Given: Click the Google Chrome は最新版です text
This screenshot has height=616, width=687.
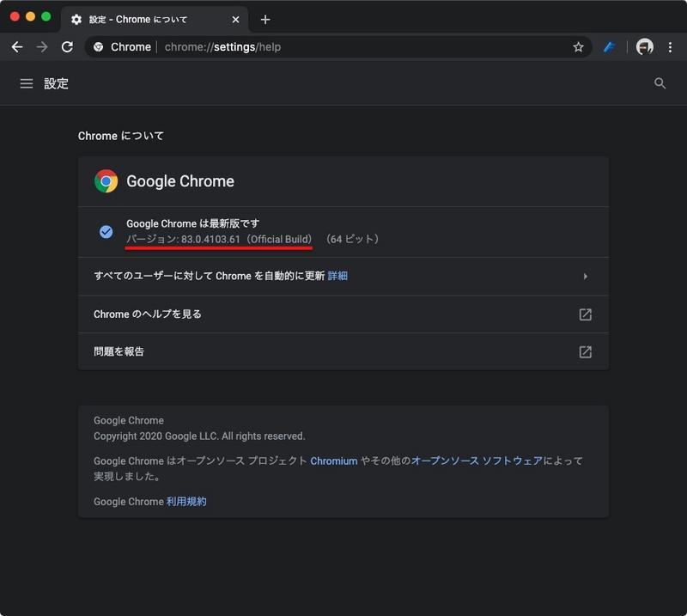Looking at the screenshot, I should (192, 223).
